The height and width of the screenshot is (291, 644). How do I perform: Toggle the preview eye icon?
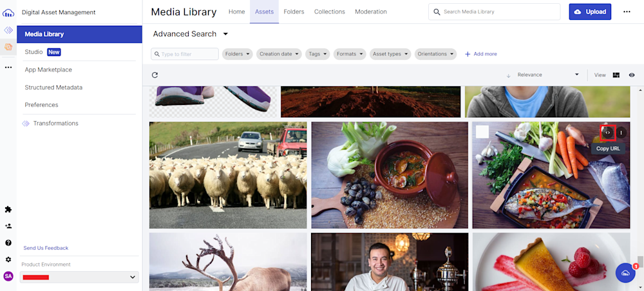coord(632,75)
